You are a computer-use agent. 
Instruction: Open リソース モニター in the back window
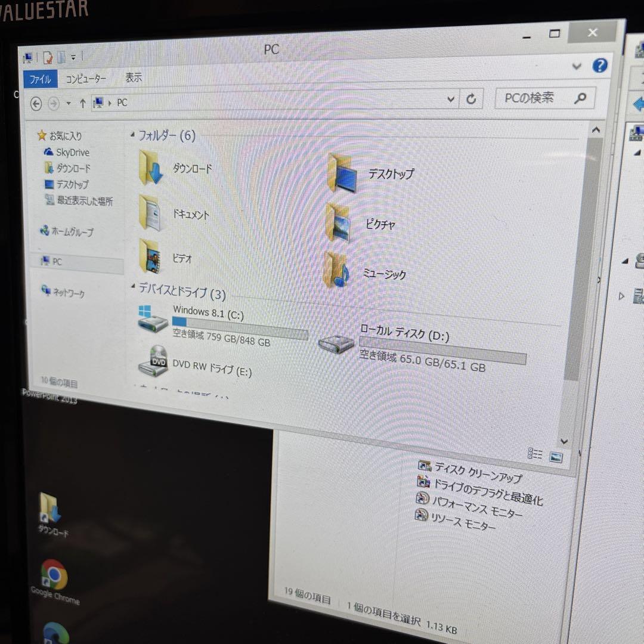[x=463, y=521]
